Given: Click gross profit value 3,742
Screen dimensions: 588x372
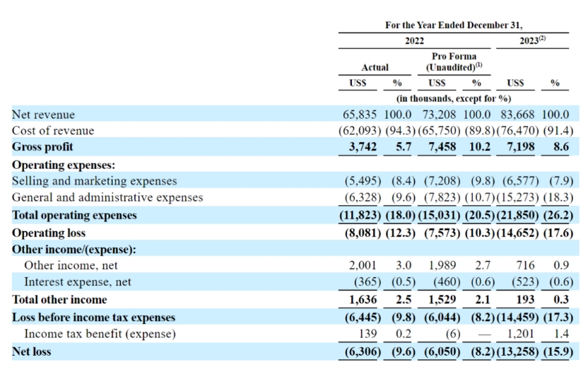Looking at the screenshot, I should 363,147.
